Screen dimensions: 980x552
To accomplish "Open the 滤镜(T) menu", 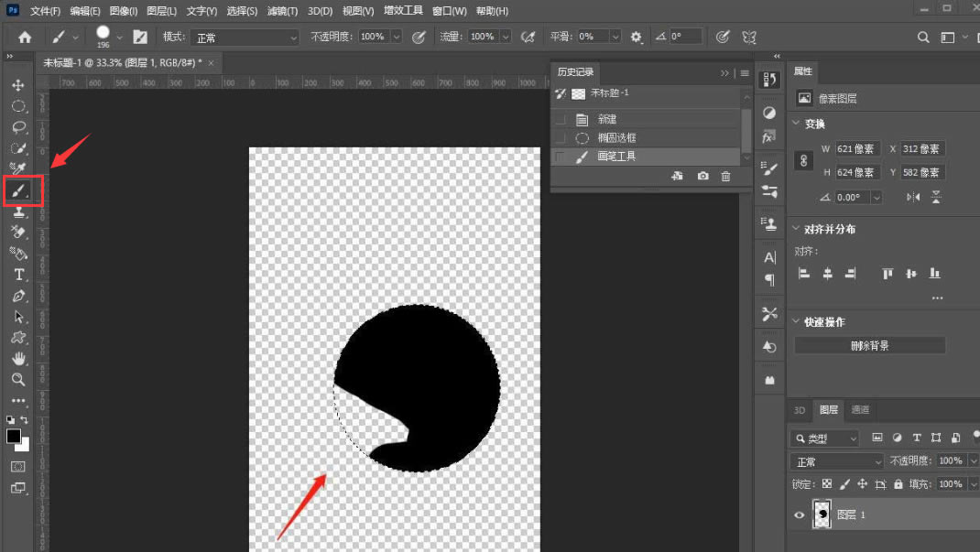I will click(x=282, y=11).
